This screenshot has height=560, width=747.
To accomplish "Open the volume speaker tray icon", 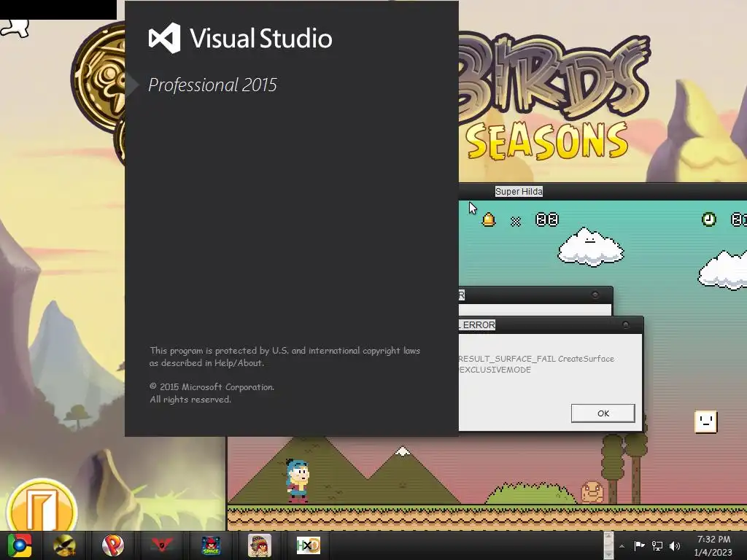I will (675, 545).
